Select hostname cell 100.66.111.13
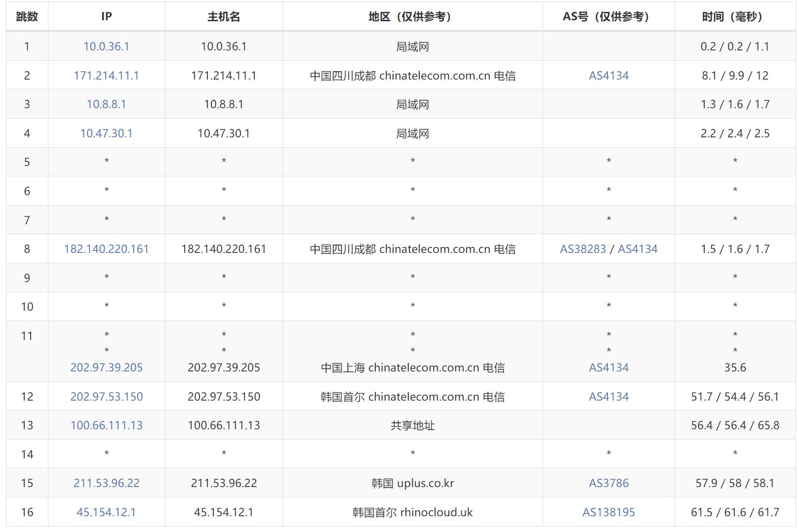The width and height of the screenshot is (799, 532). [224, 425]
